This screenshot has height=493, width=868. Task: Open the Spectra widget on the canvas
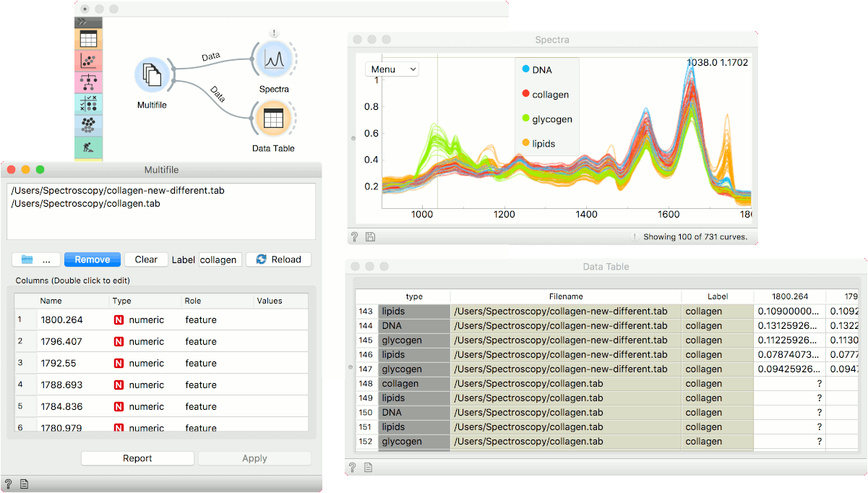pos(274,59)
